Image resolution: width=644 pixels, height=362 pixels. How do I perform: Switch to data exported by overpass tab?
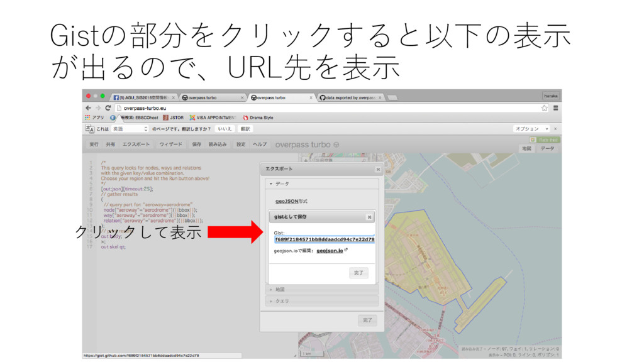tap(350, 97)
